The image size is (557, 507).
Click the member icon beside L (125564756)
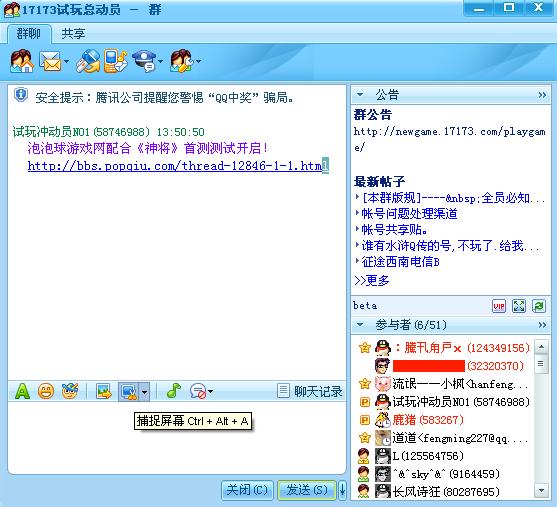tap(364, 456)
